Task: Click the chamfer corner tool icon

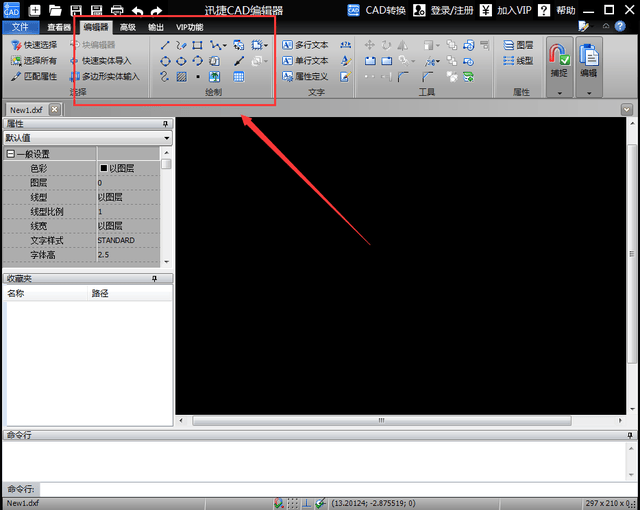Action: tap(427, 76)
